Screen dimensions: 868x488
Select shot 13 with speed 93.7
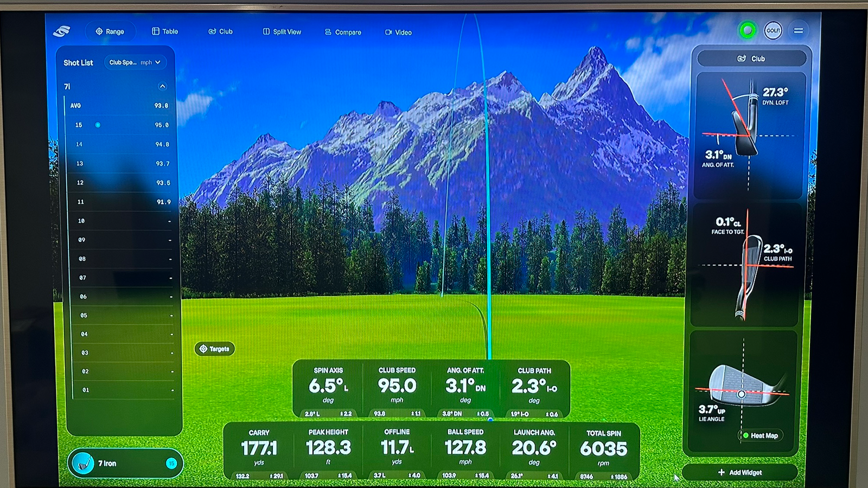tap(120, 163)
